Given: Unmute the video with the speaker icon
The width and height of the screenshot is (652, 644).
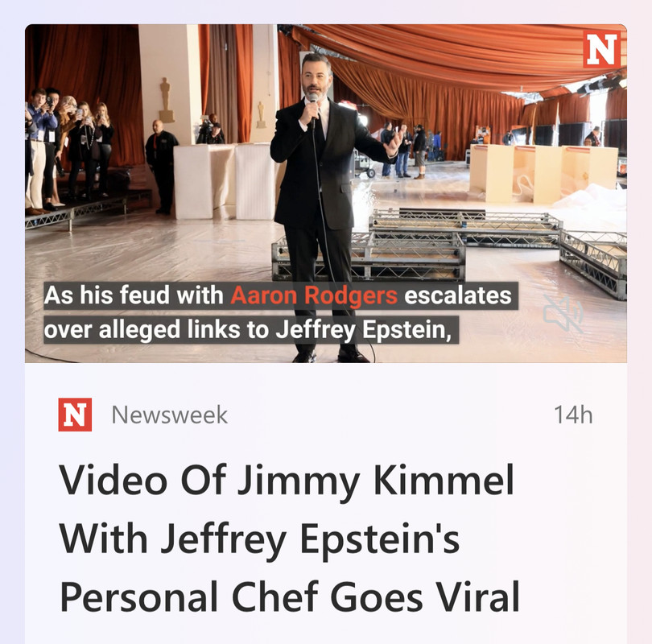Looking at the screenshot, I should tap(563, 314).
